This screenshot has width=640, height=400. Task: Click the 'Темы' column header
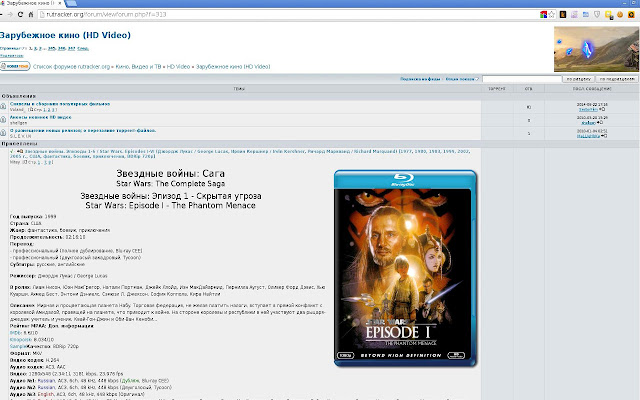[239, 89]
